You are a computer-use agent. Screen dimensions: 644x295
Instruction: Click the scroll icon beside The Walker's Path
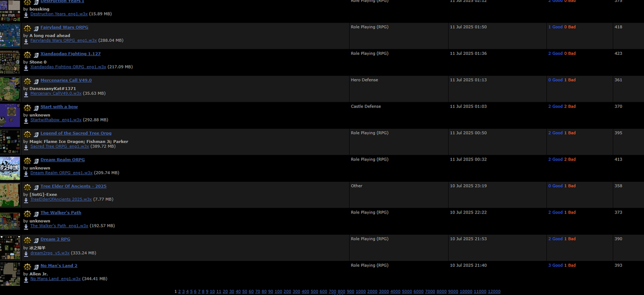36,214
